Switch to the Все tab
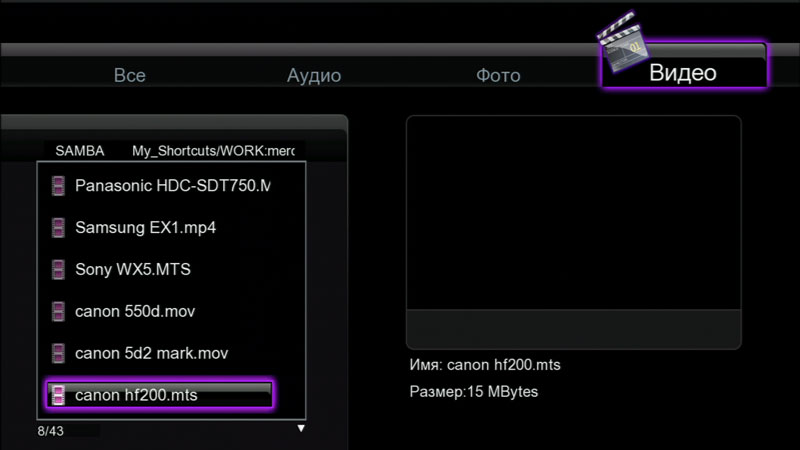800x450 pixels. pos(130,75)
